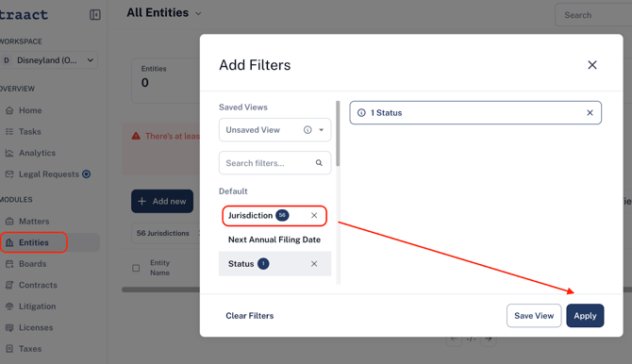Collapse the sidebar with the panel icon
Screen dimensions: 632x364
pyautogui.click(x=94, y=15)
